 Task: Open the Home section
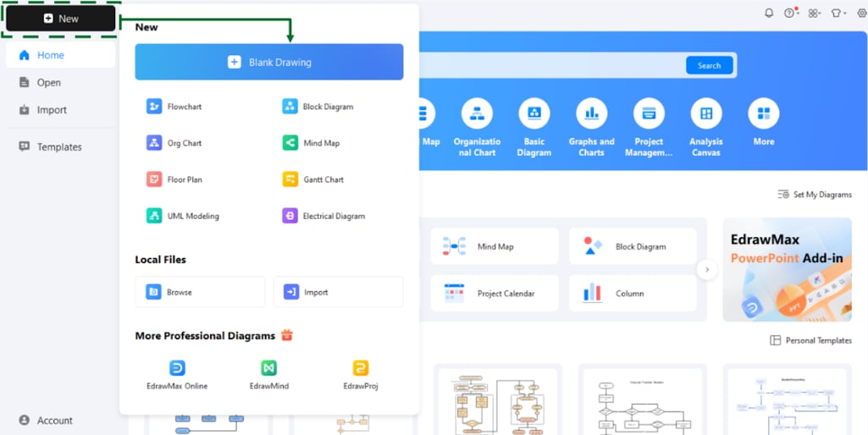[61, 55]
